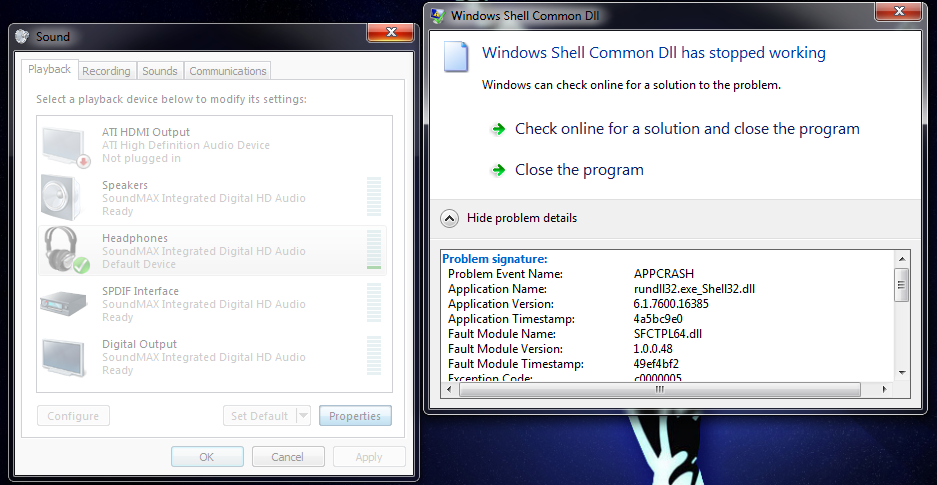This screenshot has height=485, width=937.
Task: Click the 'APPCRASH' event name value
Action: coord(664,274)
